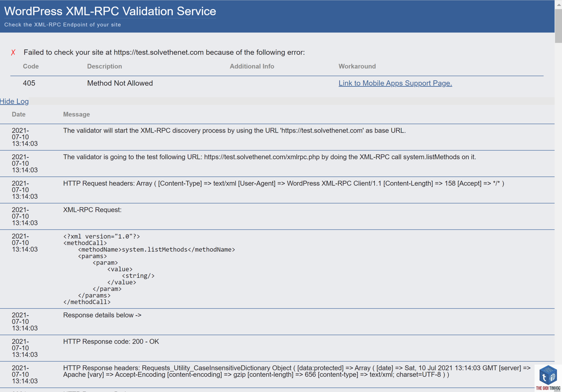Click the '<?xml version="1.0"?>' line
The width and height of the screenshot is (562, 392).
coord(102,237)
